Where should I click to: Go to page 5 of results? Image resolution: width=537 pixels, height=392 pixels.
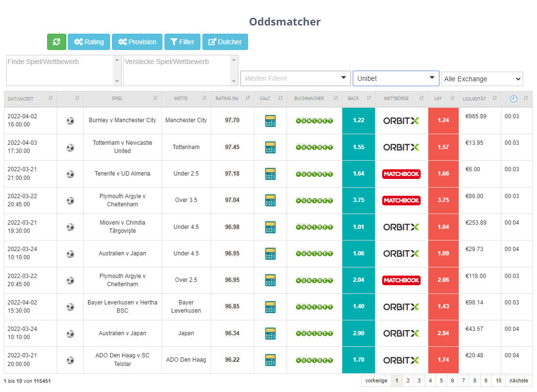[x=441, y=380]
